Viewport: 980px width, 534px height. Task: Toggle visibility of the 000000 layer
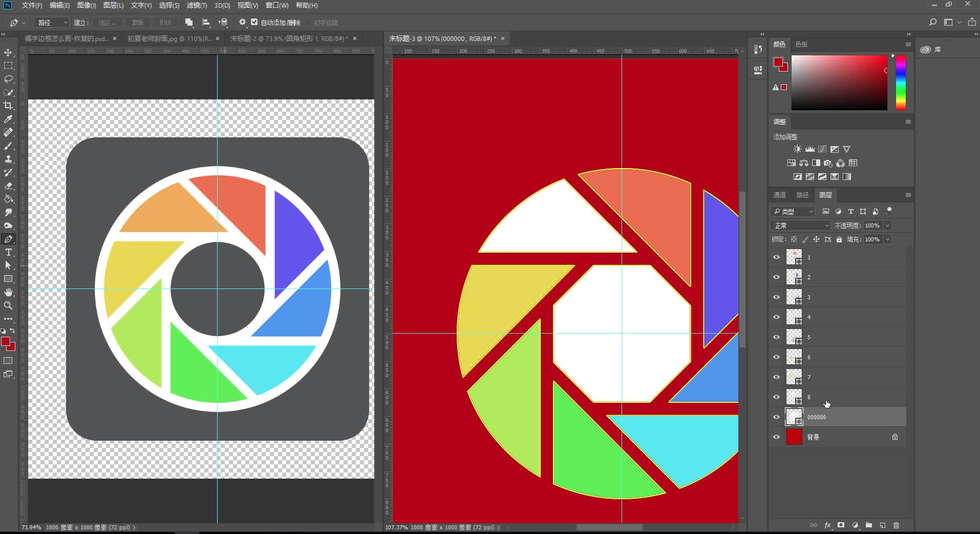[x=776, y=417]
